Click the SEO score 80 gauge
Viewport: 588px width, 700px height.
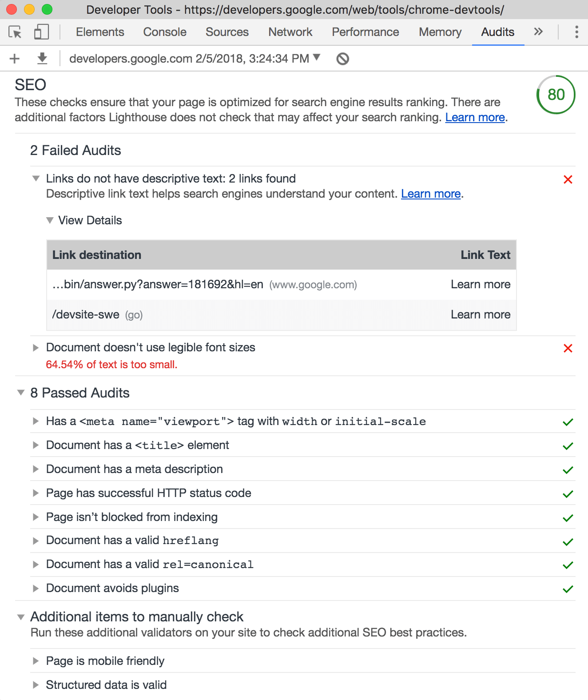556,95
